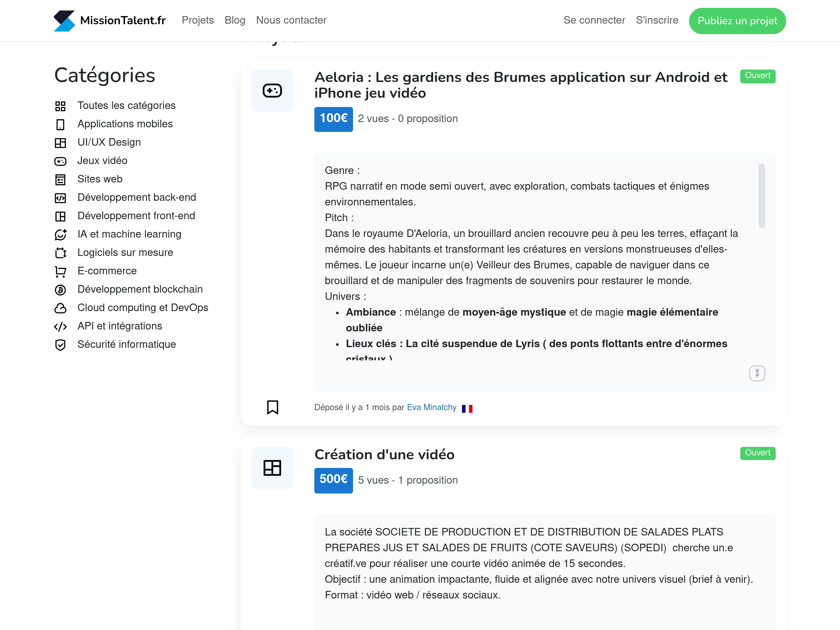Expand the Aeloria description box
Image resolution: width=840 pixels, height=630 pixels.
[757, 373]
